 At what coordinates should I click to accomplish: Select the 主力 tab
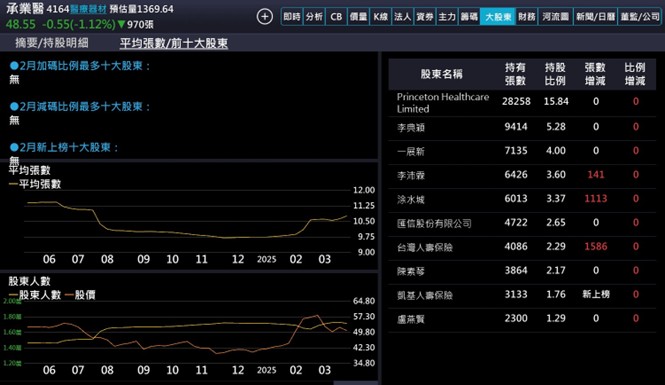[x=447, y=17]
